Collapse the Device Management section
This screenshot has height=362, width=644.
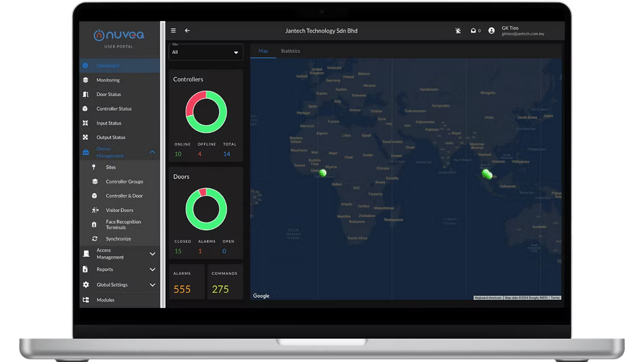point(152,152)
